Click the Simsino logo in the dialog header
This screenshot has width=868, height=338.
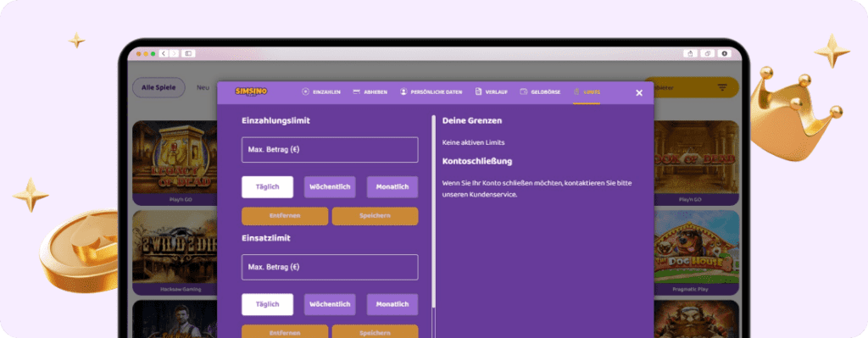click(x=251, y=91)
